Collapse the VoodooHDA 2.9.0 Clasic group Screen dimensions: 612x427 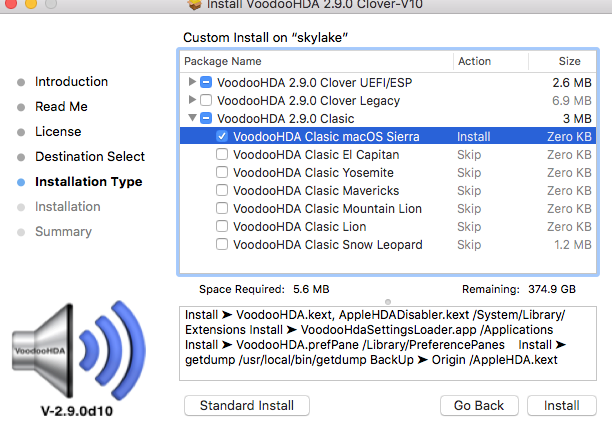(192, 118)
